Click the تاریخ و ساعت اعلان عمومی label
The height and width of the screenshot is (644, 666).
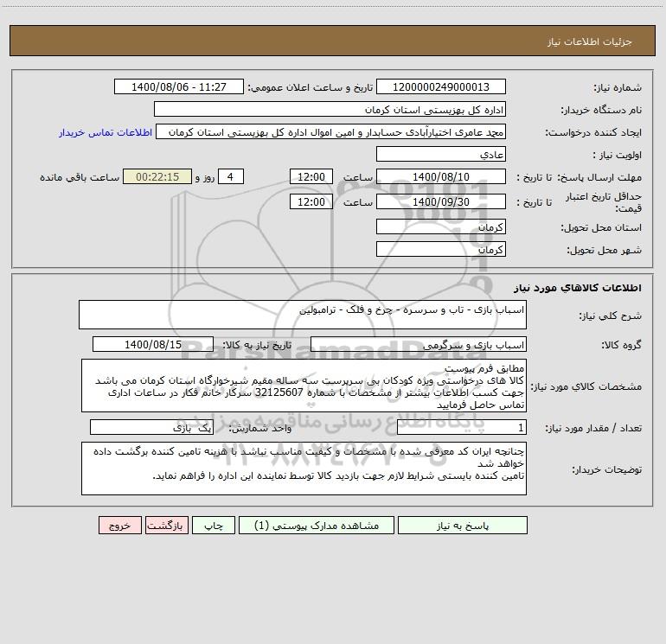coord(311,87)
